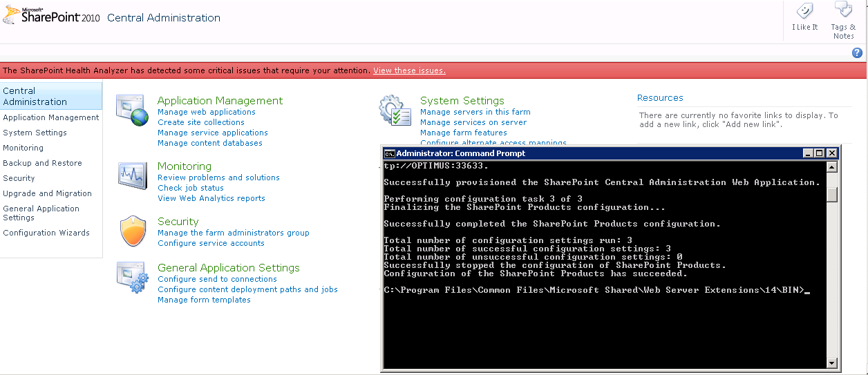Open Manage content databases link

210,143
